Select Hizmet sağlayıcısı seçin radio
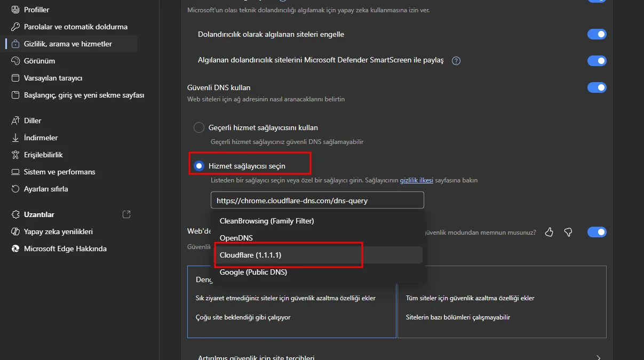Viewport: 644px width, 360px height. 199,166
